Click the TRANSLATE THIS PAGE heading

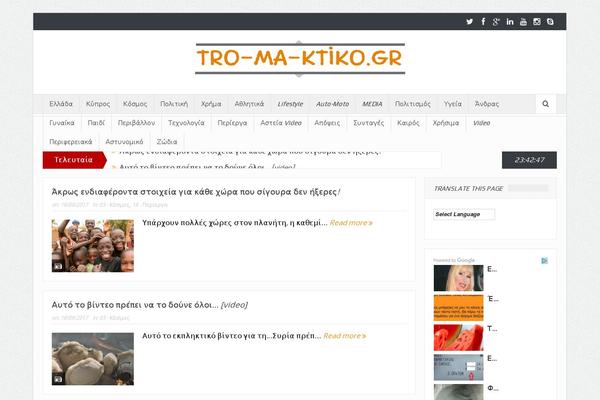point(468,188)
